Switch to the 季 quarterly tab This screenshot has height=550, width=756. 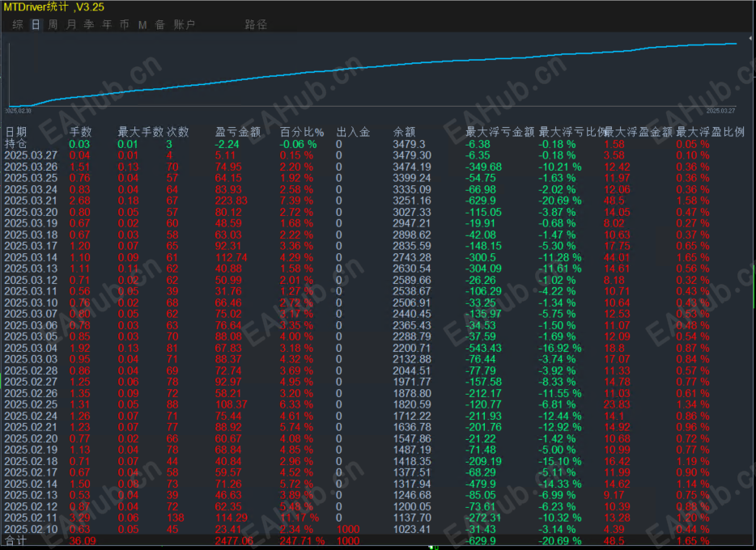(x=89, y=24)
